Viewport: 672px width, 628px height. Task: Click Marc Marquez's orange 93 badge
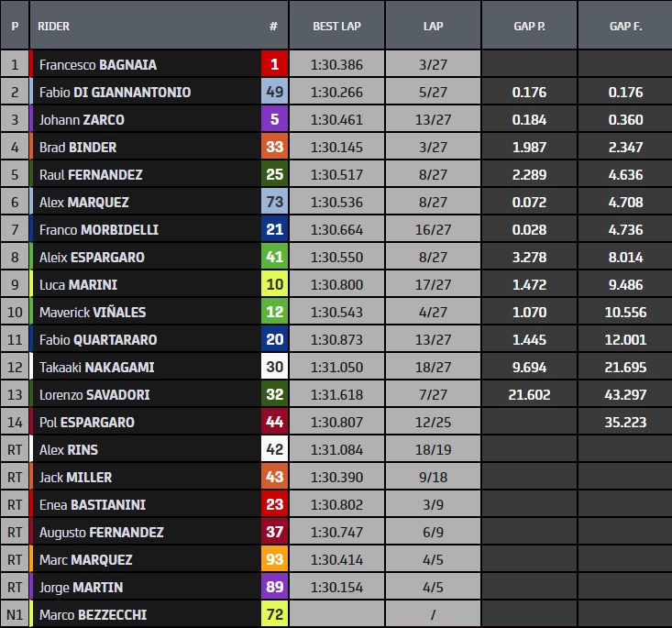coord(274,559)
